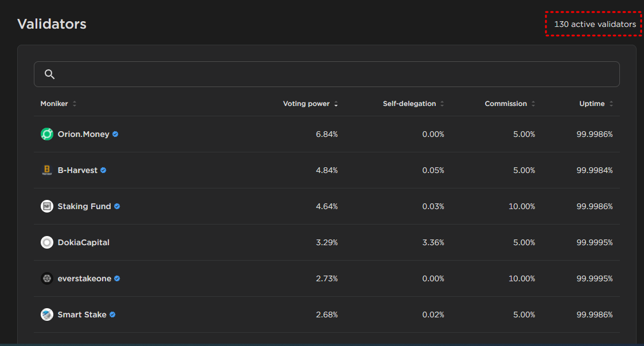Click the Voting power column header

point(306,104)
